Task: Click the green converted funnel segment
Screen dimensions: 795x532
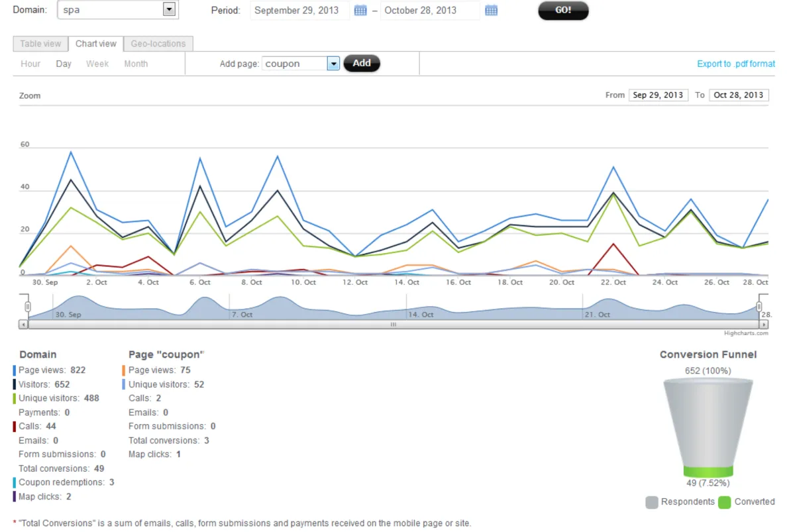Action: 708,472
